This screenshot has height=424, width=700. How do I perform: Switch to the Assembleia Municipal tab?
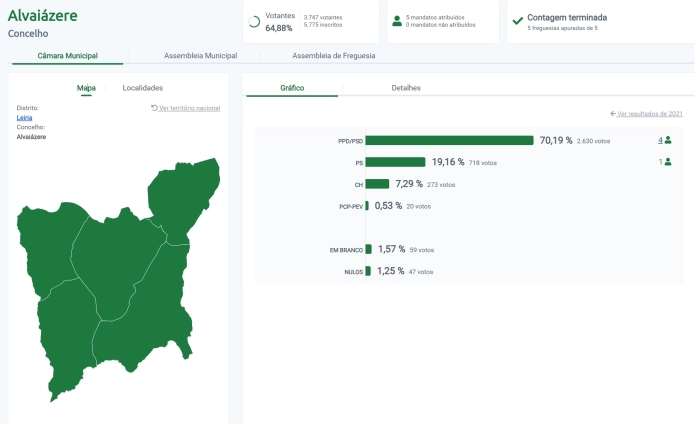200,56
